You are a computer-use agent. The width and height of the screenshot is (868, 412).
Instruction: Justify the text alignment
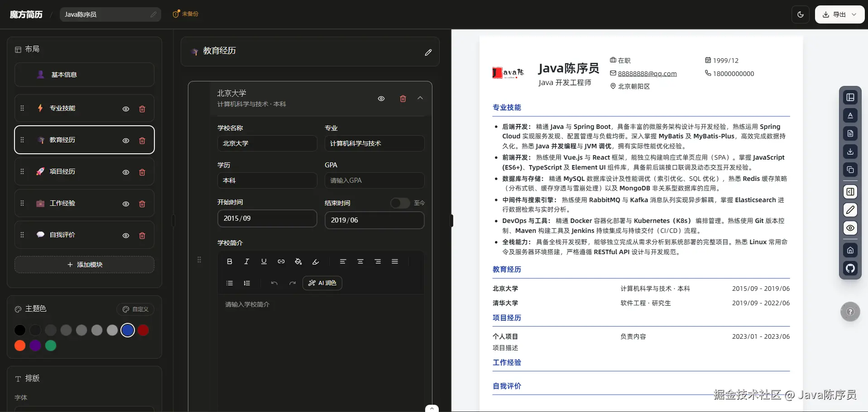pos(395,261)
